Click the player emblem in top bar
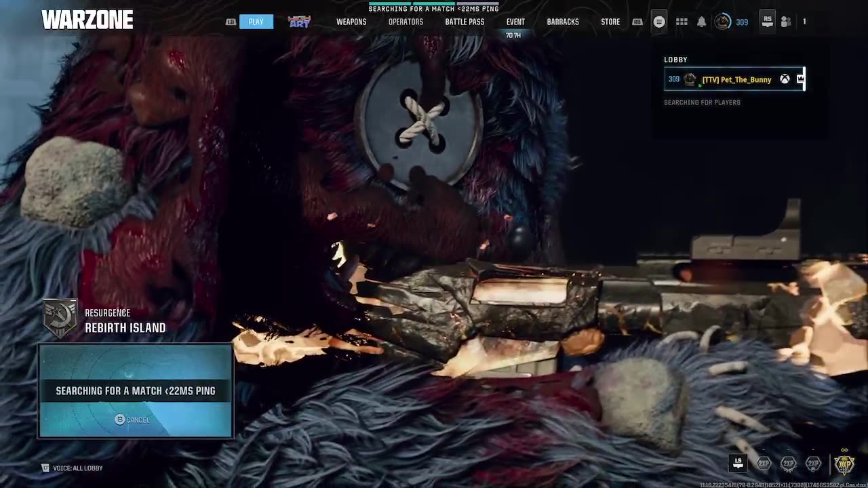The width and height of the screenshot is (868, 488). (723, 22)
